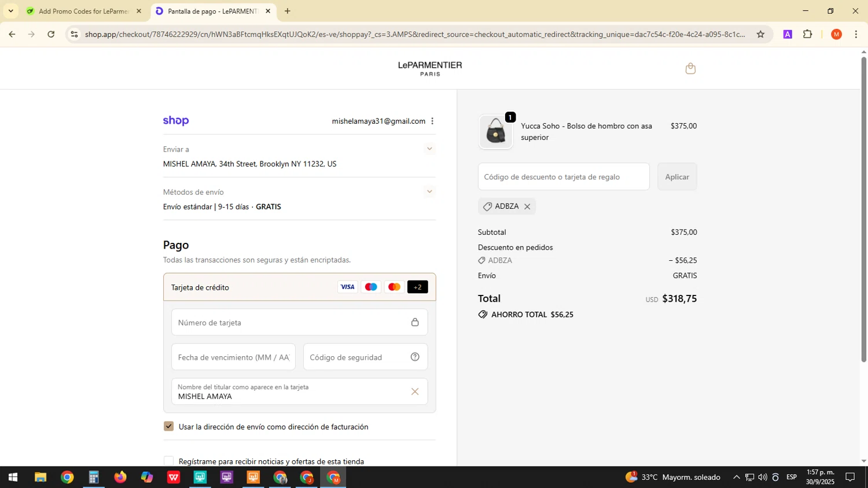Click the Mastercard logo
Image resolution: width=868 pixels, height=488 pixels.
394,287
